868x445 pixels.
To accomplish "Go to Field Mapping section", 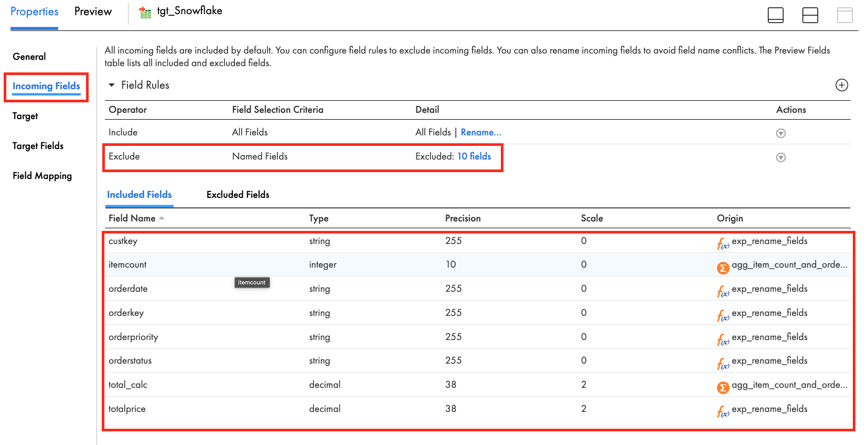I will (42, 176).
